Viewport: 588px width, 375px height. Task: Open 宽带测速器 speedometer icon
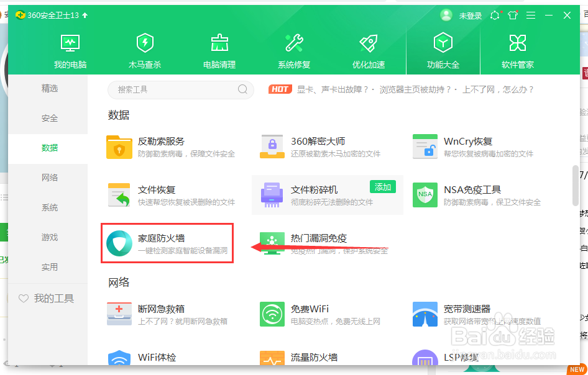[x=425, y=314]
